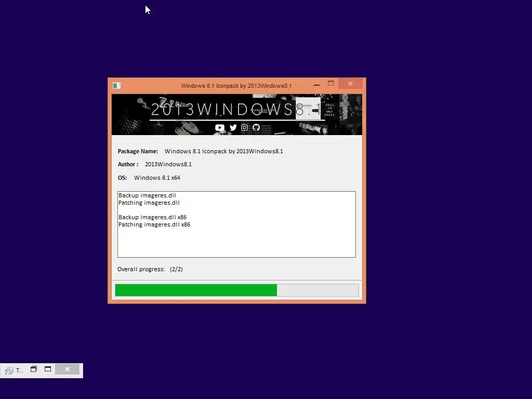Open the GitHub icon in the banner
The width and height of the screenshot is (532, 399).
256,128
